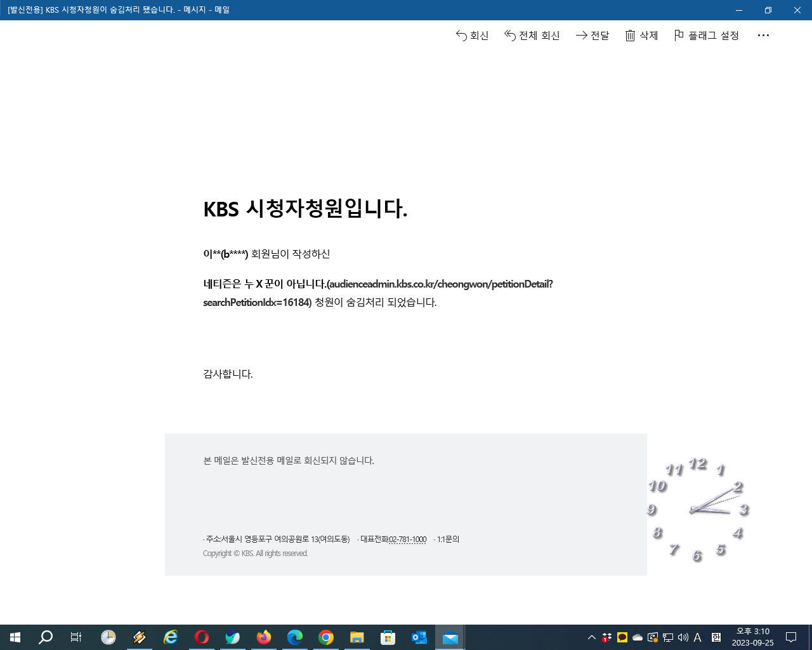Image resolution: width=812 pixels, height=650 pixels.
Task: Open the volume control in the tray
Action: pyautogui.click(x=683, y=637)
